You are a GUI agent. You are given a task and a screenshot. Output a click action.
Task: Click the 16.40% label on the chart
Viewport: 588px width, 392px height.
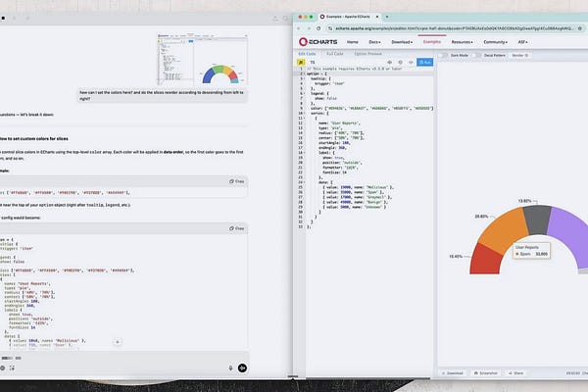point(456,257)
